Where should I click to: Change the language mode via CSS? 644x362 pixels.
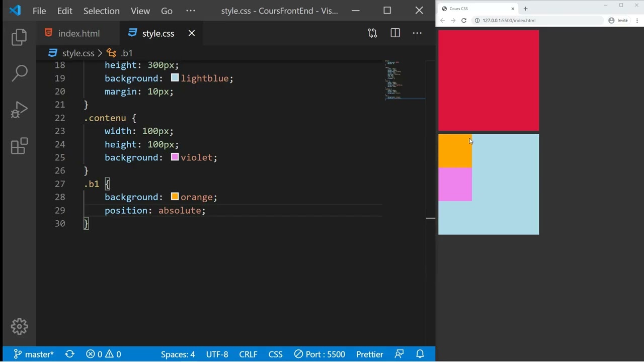pos(275,354)
